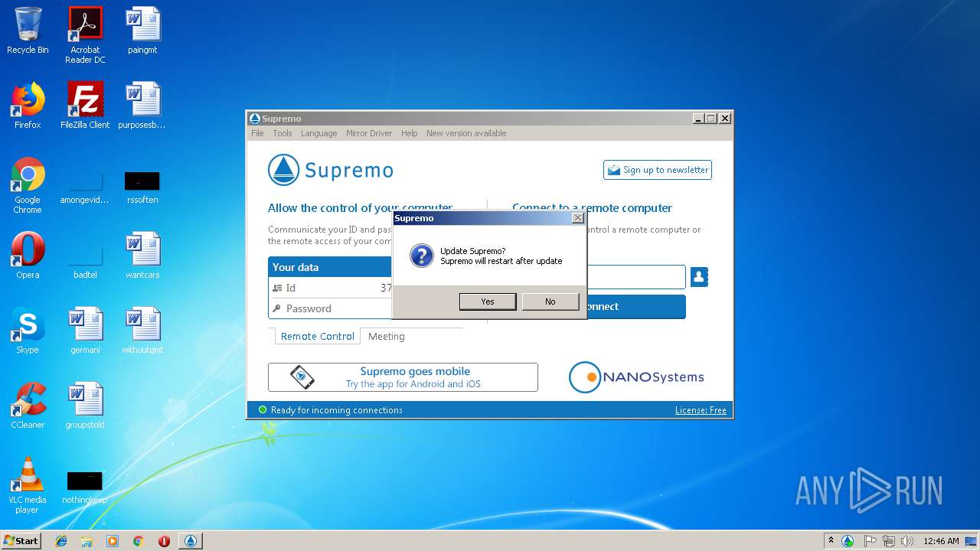Decline update with the No button
980x551 pixels.
point(550,302)
